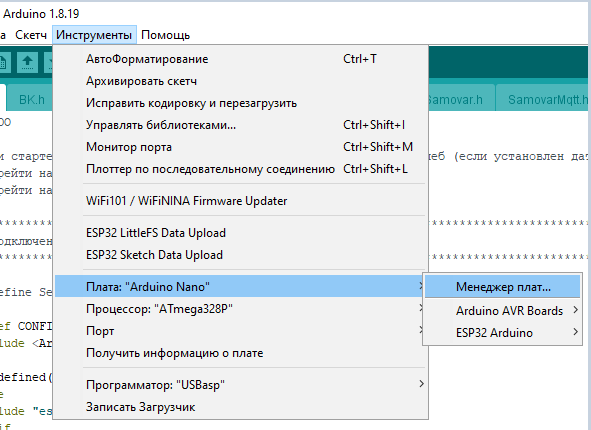Expand Процессор: "ATmega328P" submenu
The width and height of the screenshot is (591, 430).
pyautogui.click(x=240, y=309)
